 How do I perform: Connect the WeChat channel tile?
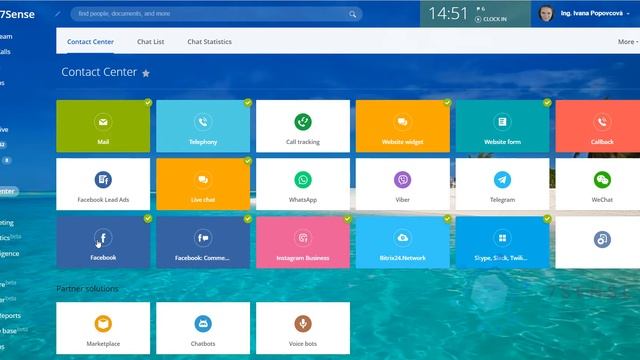point(598,184)
